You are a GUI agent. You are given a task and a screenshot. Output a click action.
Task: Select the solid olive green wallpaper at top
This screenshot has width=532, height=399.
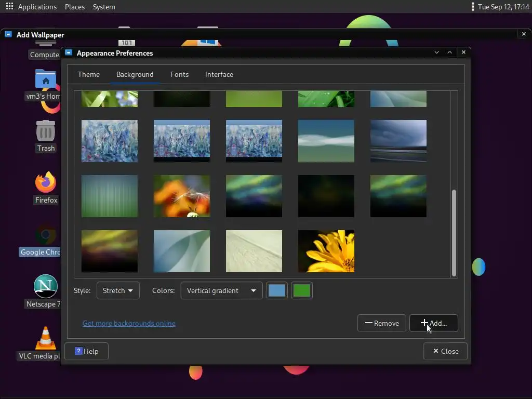click(254, 99)
